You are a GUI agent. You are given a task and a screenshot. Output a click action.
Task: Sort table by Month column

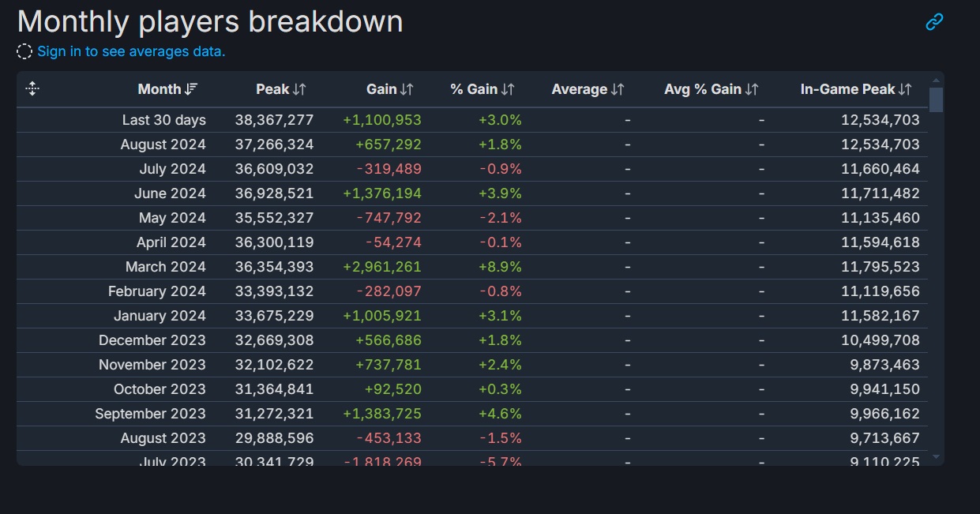(x=168, y=89)
